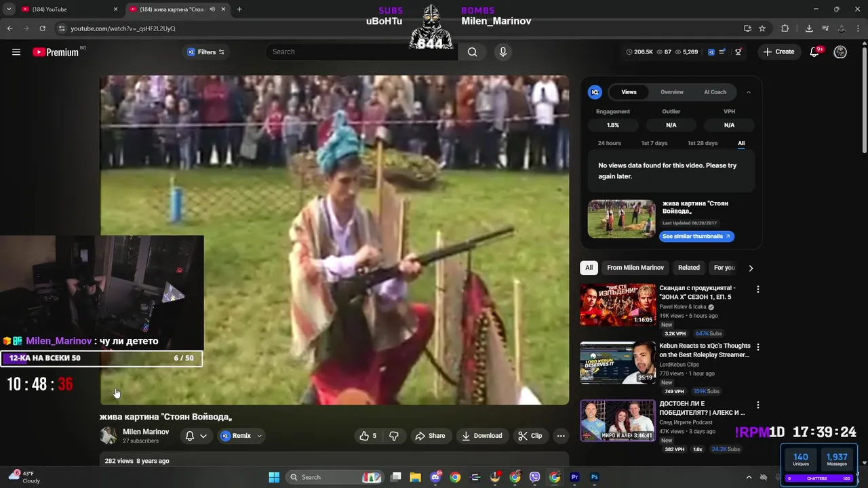This screenshot has height=488, width=868.
Task: Show hidden system tray icons
Action: pyautogui.click(x=749, y=477)
